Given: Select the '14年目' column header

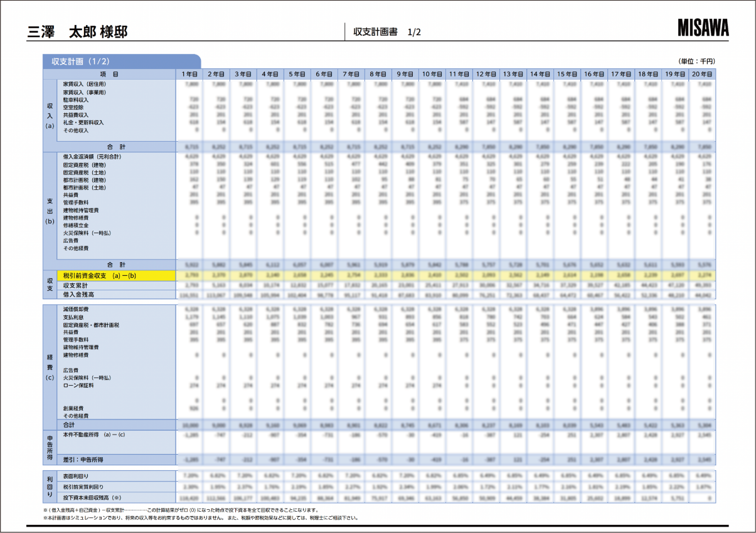Looking at the screenshot, I should 540,74.
